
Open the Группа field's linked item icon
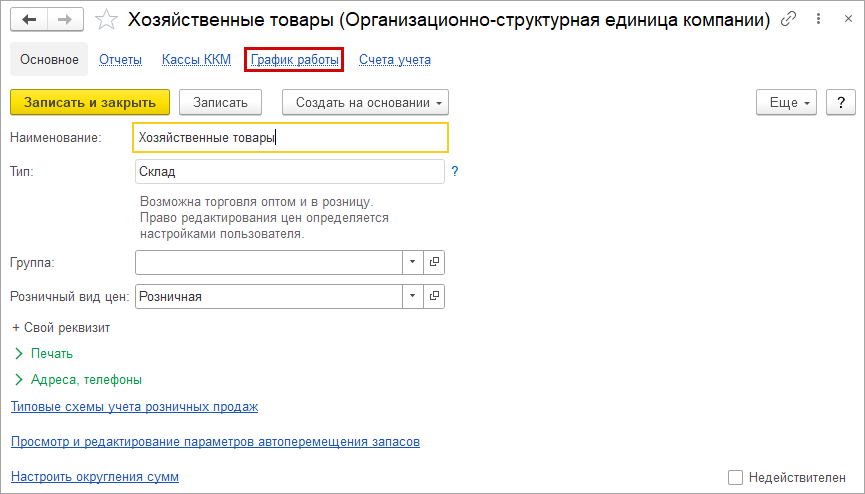click(435, 262)
